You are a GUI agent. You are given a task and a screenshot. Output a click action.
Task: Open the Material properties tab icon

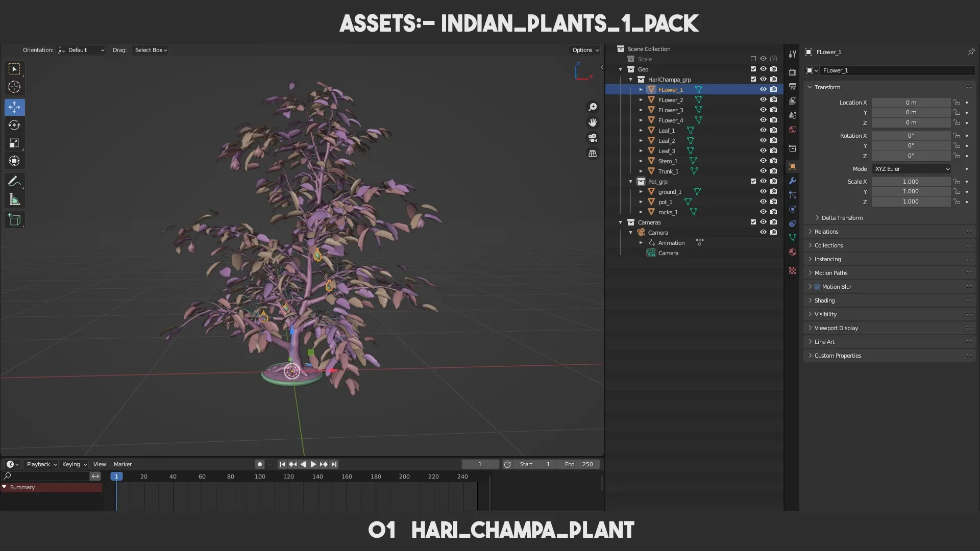[792, 252]
